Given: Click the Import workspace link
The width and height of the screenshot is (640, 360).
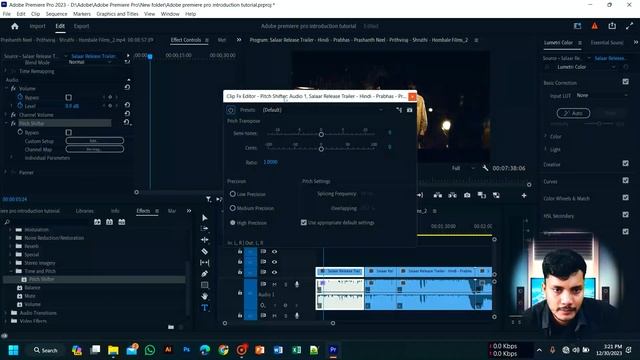Looking at the screenshot, I should coord(37,26).
